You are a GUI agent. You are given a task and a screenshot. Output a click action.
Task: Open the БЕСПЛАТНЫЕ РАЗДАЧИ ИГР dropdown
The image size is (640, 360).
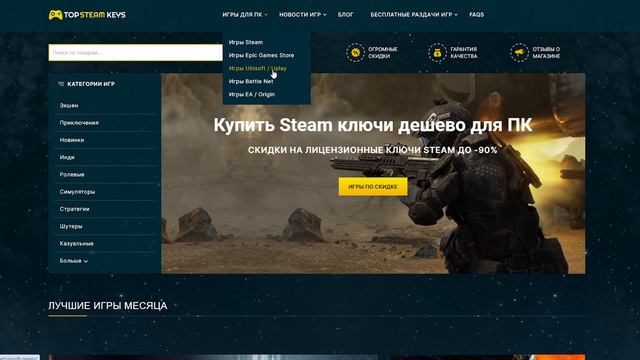[x=414, y=15]
